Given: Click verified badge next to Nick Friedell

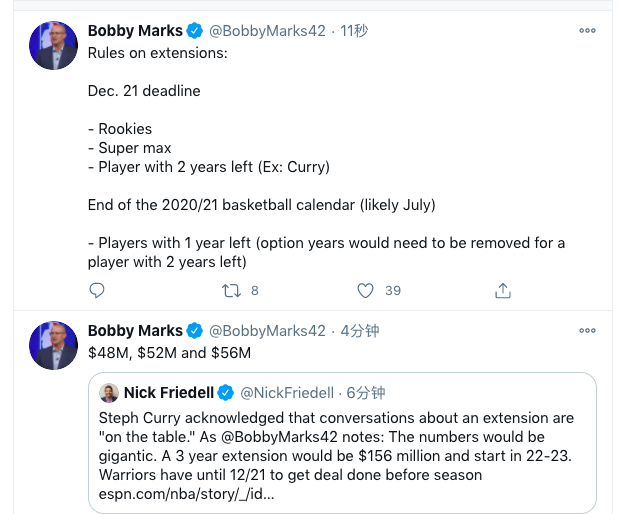Looking at the screenshot, I should click(x=225, y=393).
